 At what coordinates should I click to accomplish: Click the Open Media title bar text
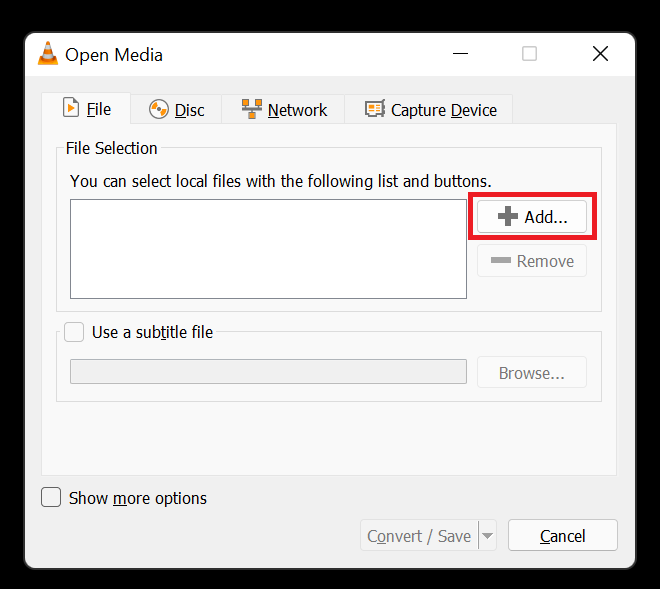[x=114, y=55]
